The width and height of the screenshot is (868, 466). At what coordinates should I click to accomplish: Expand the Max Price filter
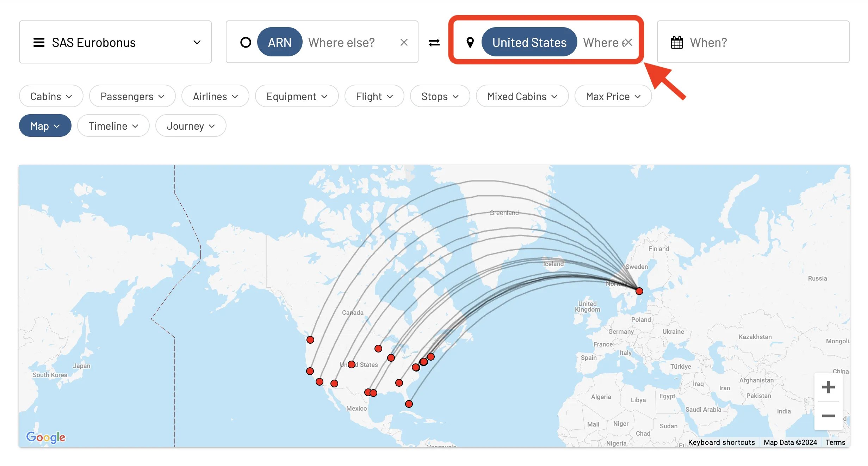pos(613,96)
